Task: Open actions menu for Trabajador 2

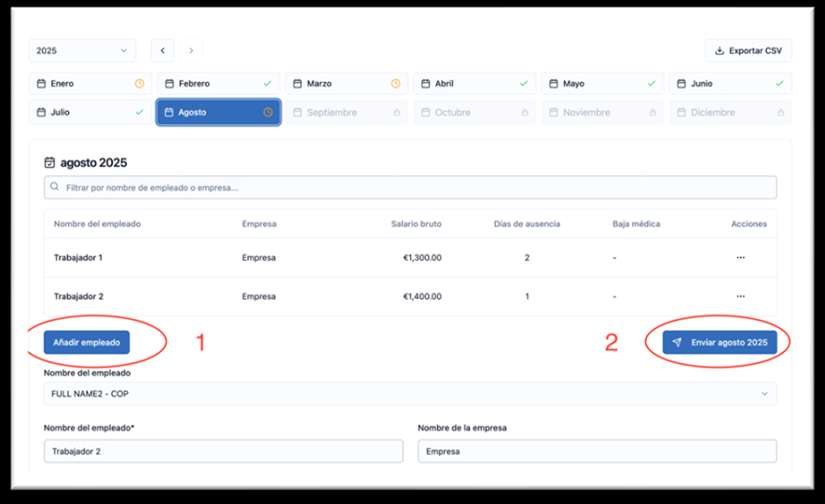Action: 740,296
